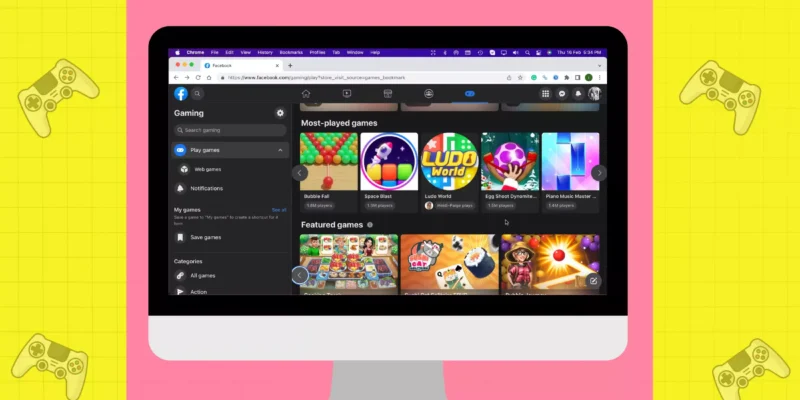Open the History menu
Viewport: 800px width, 400px height.
(x=265, y=53)
